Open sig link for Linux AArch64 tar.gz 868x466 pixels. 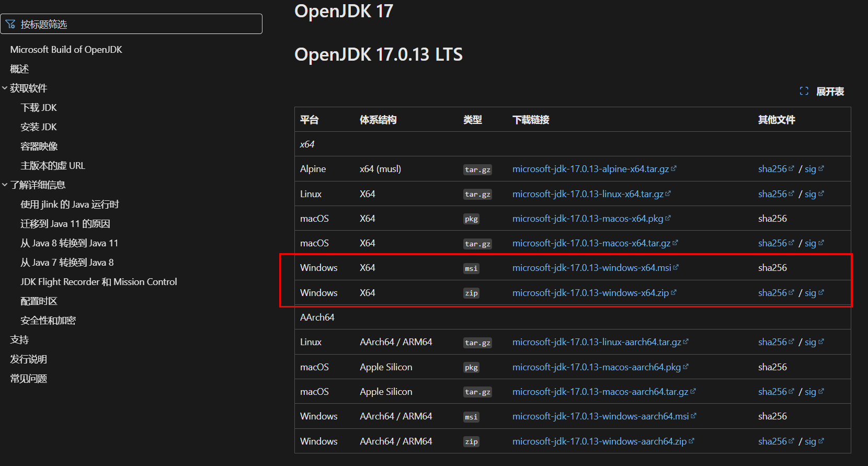(x=814, y=342)
